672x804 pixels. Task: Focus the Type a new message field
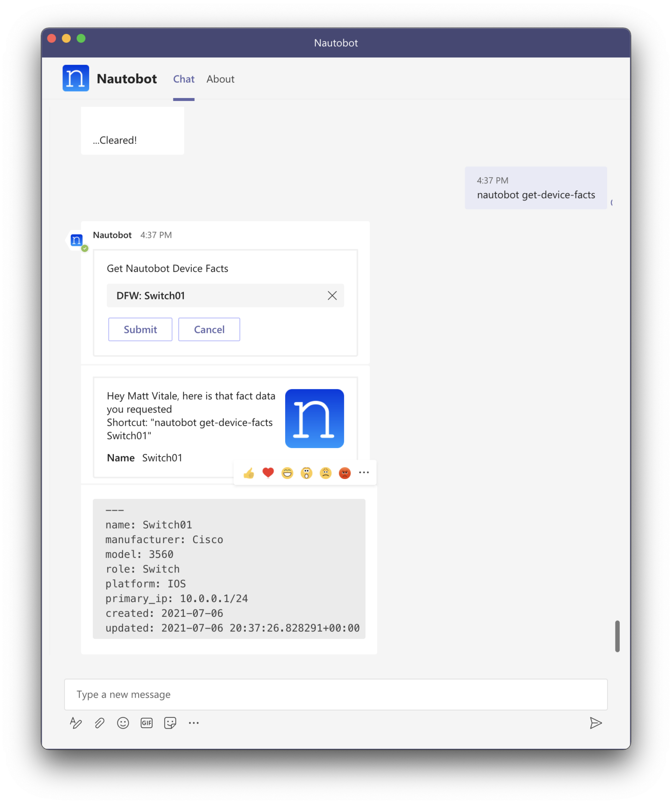tap(336, 695)
